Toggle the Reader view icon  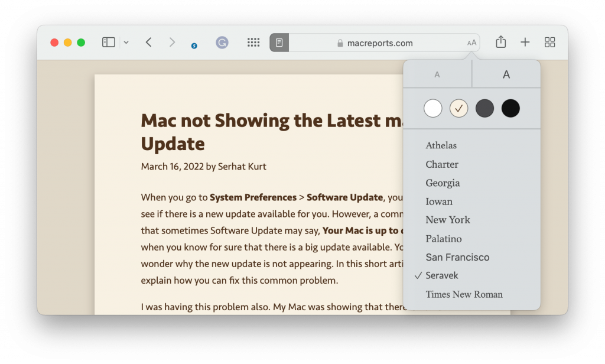coord(279,43)
